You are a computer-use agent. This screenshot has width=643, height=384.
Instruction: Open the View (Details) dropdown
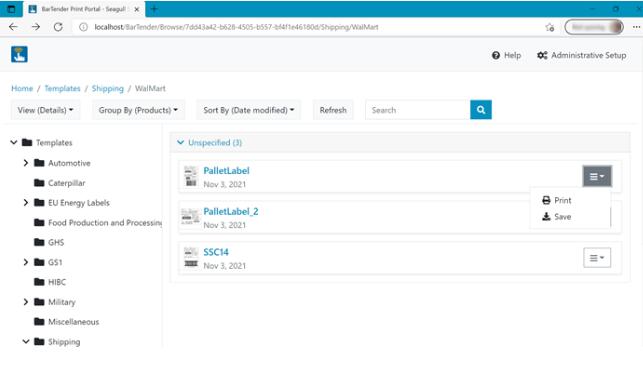[45, 110]
